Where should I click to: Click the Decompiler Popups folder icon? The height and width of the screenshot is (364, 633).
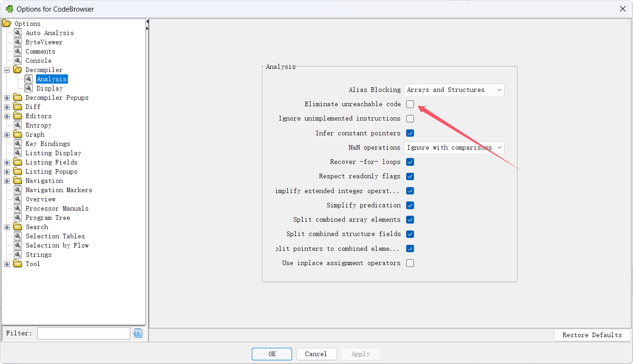[18, 97]
